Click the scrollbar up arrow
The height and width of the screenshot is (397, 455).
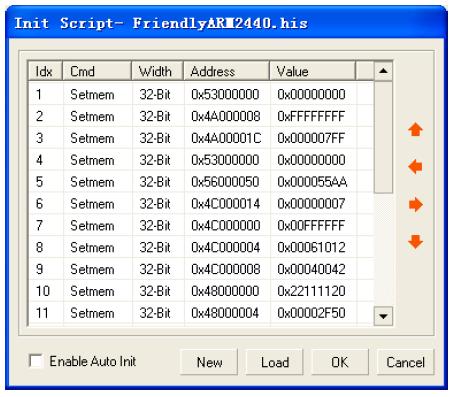pos(383,71)
